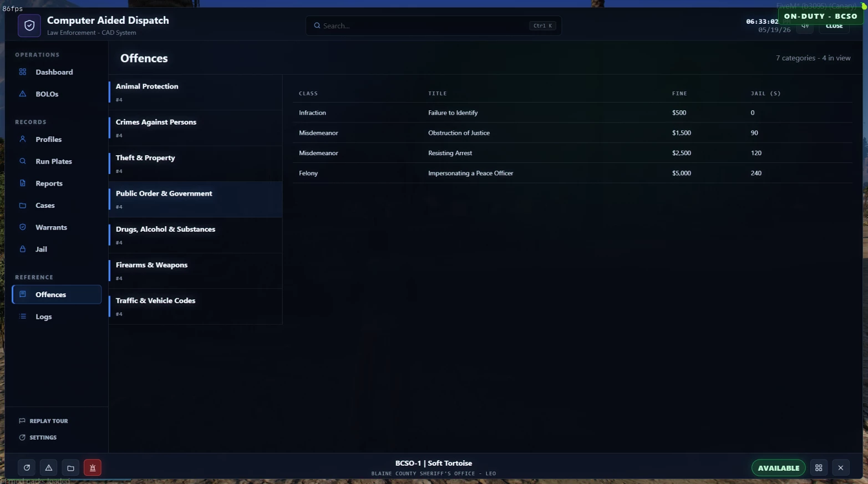868x484 pixels.
Task: Select the Obstruction of Justice row
Action: (x=572, y=133)
